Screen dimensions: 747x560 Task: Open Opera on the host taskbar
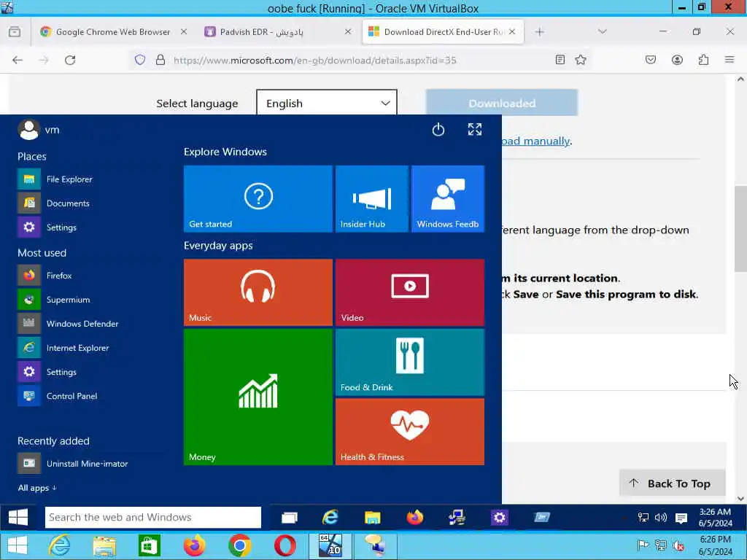pyautogui.click(x=285, y=545)
